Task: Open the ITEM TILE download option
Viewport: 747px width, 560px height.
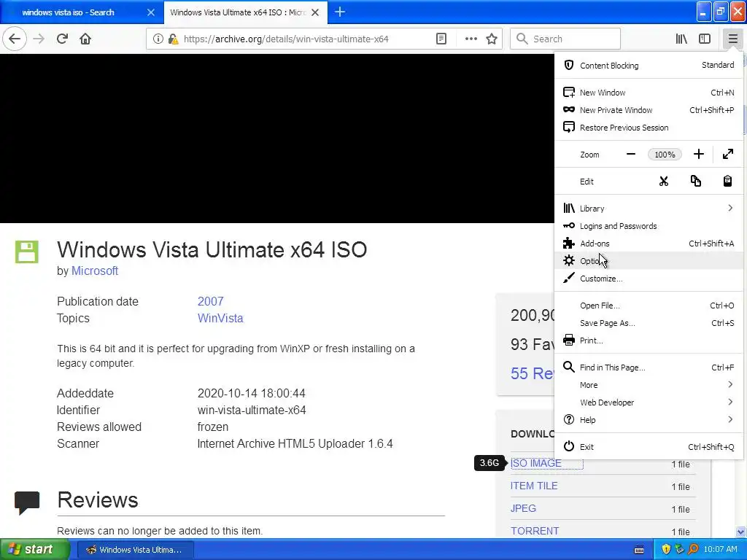Action: pos(533,486)
